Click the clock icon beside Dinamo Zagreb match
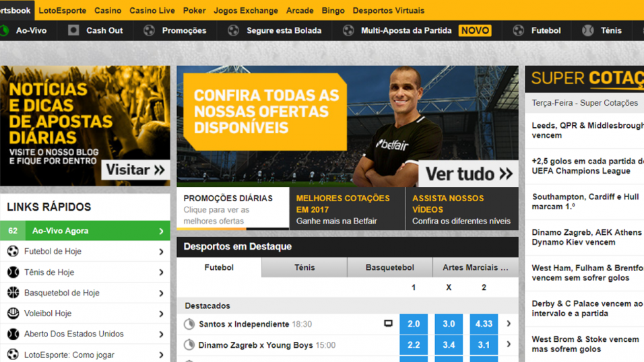The height and width of the screenshot is (362, 644). click(x=189, y=345)
